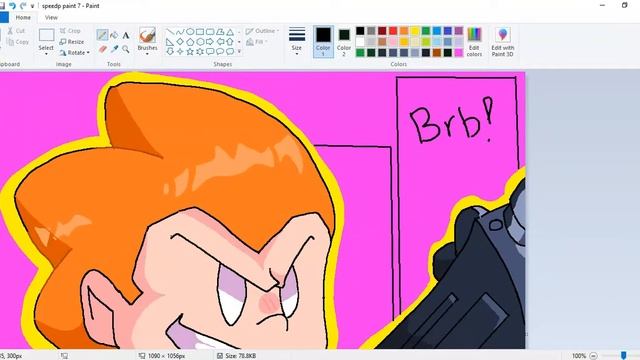Pick the white palette swatch
This screenshot has height=360, width=640.
360,42
